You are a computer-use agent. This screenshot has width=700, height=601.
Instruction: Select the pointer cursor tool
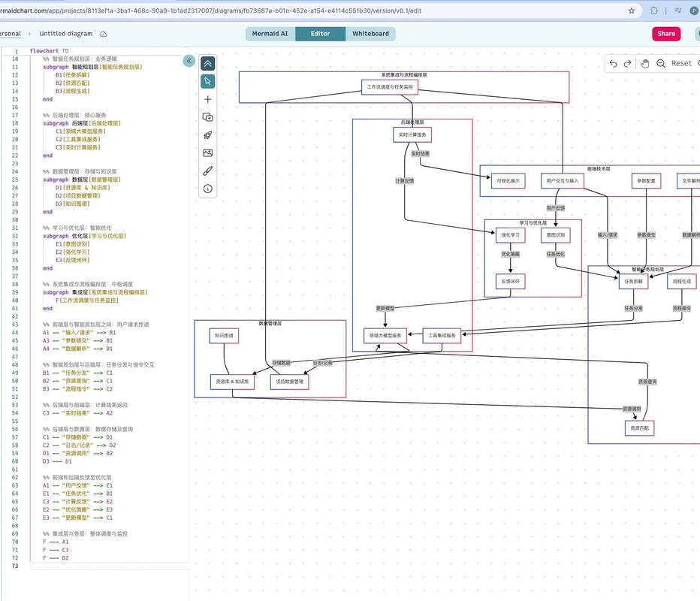(208, 81)
